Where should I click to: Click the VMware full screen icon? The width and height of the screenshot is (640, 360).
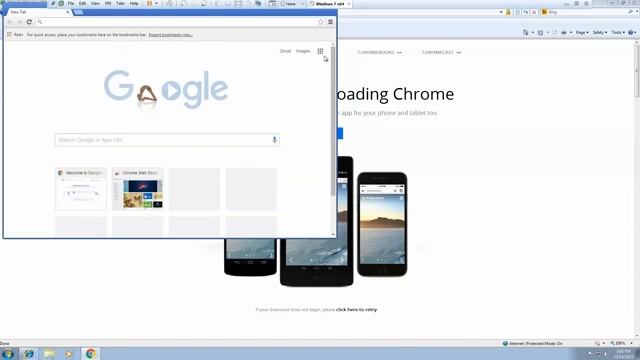tap(238, 3)
